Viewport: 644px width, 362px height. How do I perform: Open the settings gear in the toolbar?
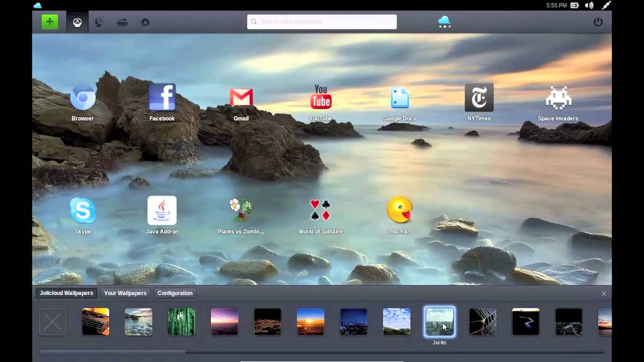click(x=145, y=22)
